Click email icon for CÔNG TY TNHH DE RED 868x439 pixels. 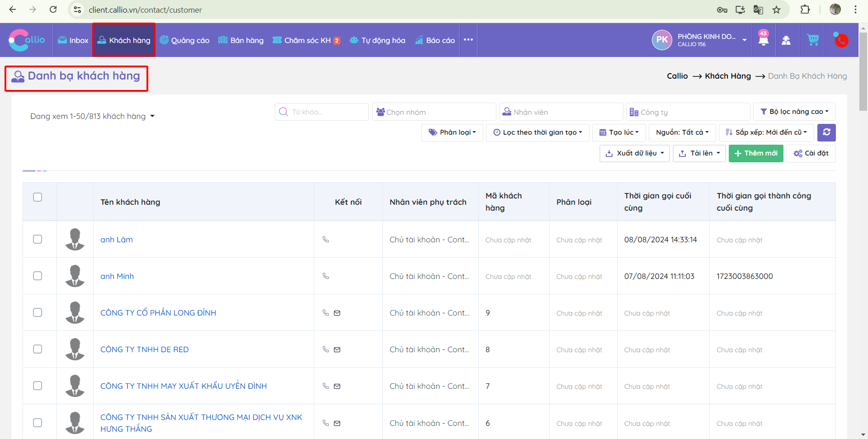click(x=337, y=349)
